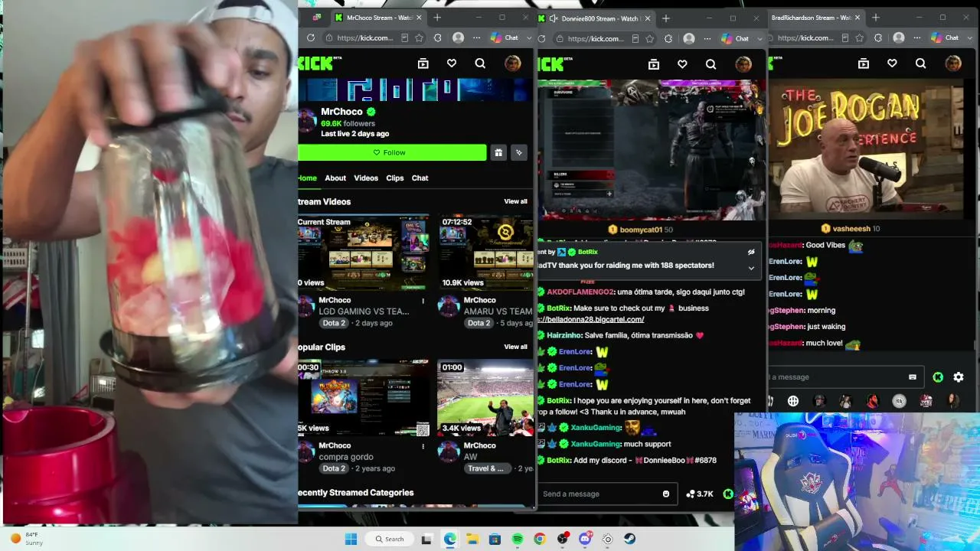Open Copilot Chat in BradRichardson window
The width and height of the screenshot is (980, 551).
click(x=946, y=37)
